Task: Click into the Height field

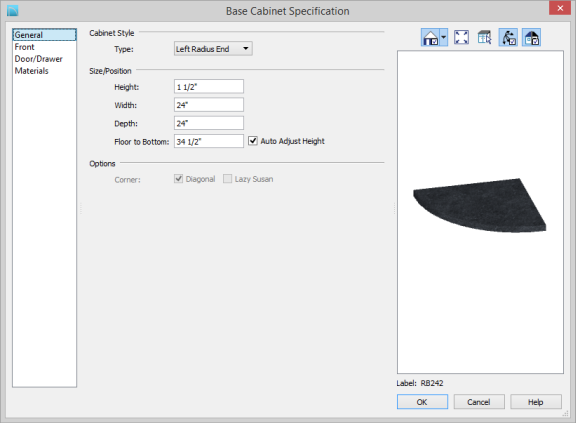Action: [x=209, y=87]
